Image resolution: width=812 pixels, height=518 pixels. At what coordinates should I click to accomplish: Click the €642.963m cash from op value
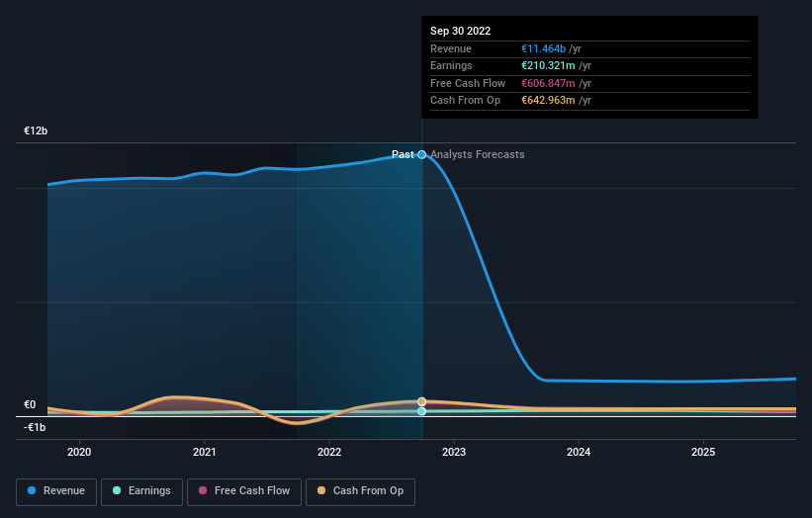point(548,101)
